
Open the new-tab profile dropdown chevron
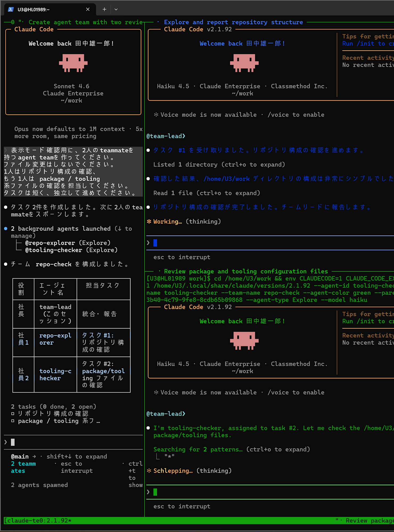coord(116,10)
